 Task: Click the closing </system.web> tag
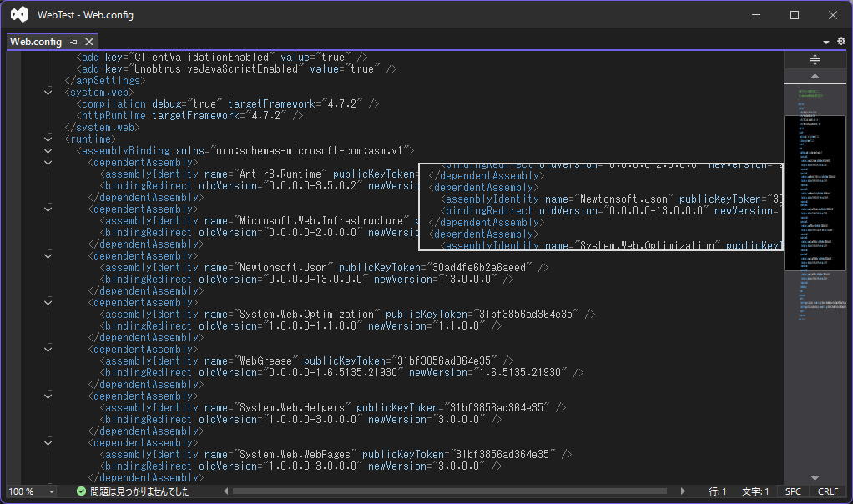pyautogui.click(x=103, y=127)
